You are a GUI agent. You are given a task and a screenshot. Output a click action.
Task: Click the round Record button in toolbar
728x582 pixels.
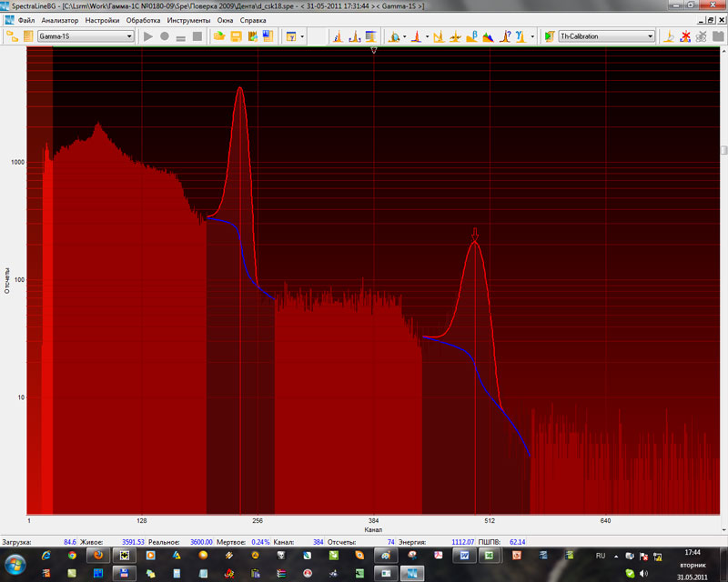165,36
